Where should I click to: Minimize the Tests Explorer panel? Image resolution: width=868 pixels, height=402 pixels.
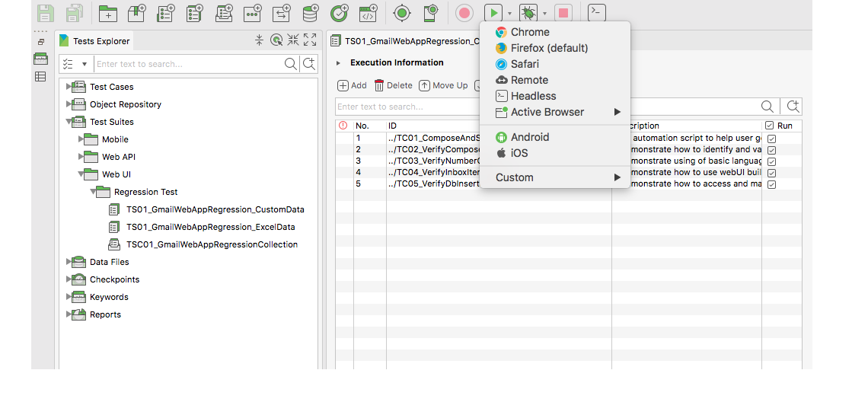coord(293,40)
